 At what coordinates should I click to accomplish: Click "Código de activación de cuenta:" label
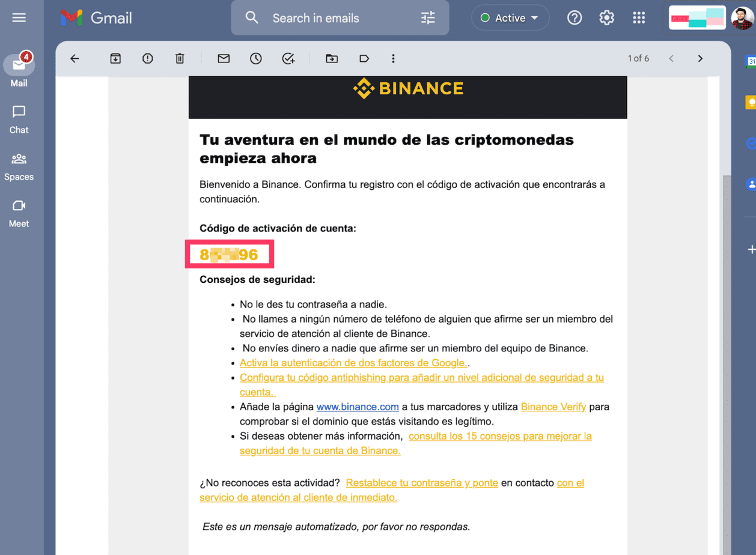click(x=278, y=228)
